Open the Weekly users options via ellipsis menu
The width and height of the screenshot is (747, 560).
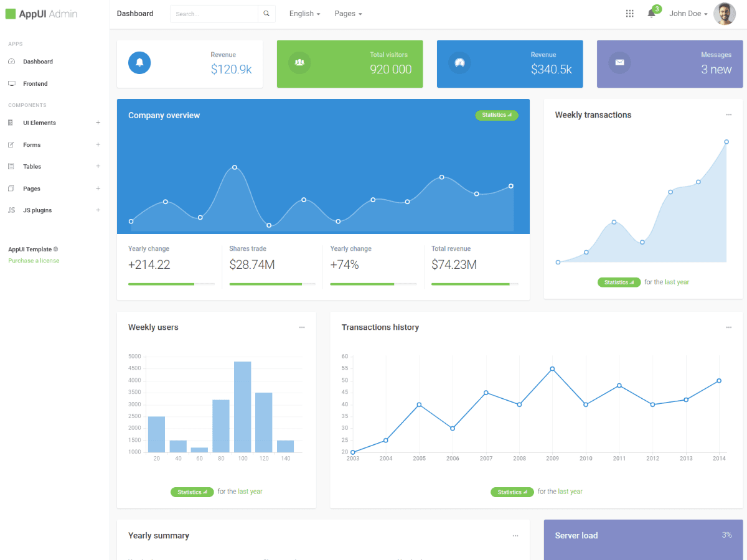302,327
